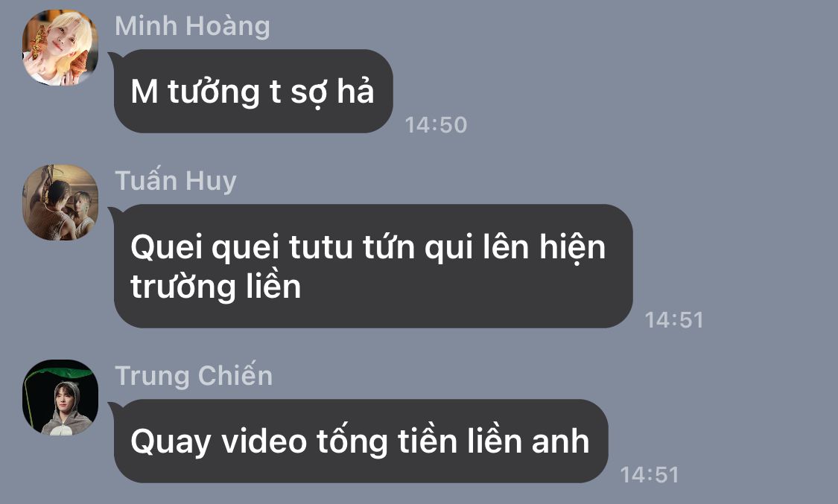Click the word "liền" on Tuấn Huy's second line
This screenshot has width=838, height=504.
273,286
